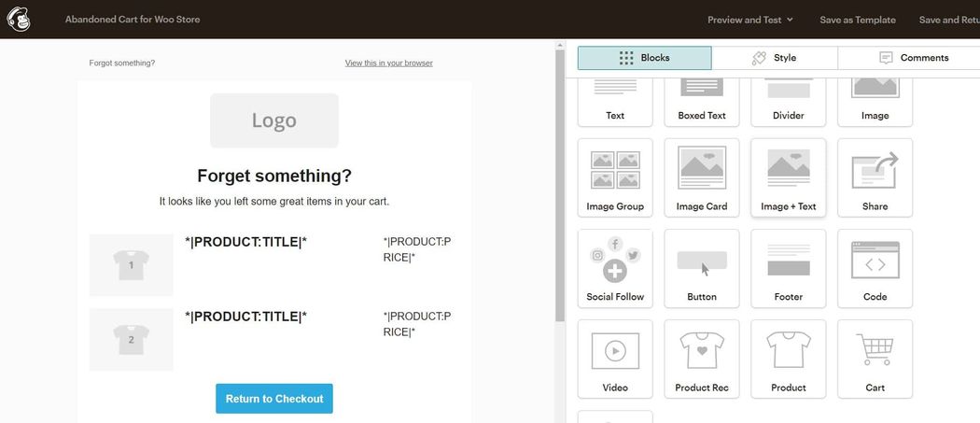The width and height of the screenshot is (980, 423).
Task: Switch to the Comments tab
Action: [909, 58]
